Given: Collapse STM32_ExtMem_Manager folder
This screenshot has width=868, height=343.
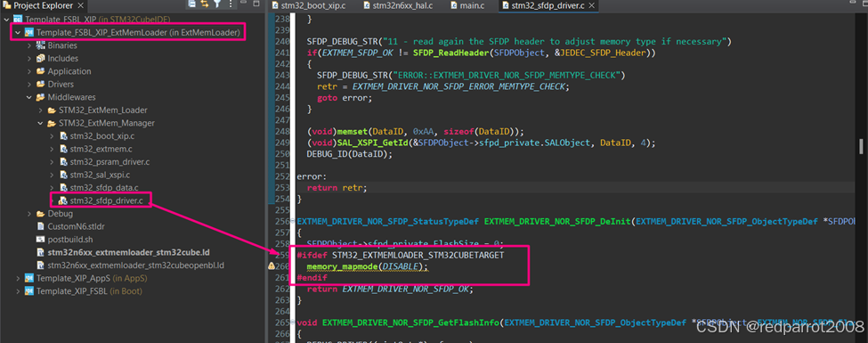Looking at the screenshot, I should pos(40,123).
